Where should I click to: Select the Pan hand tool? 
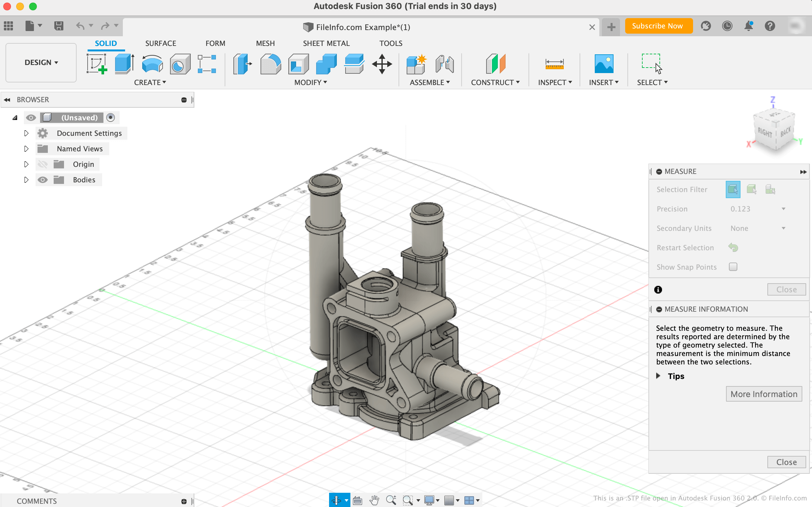point(374,500)
